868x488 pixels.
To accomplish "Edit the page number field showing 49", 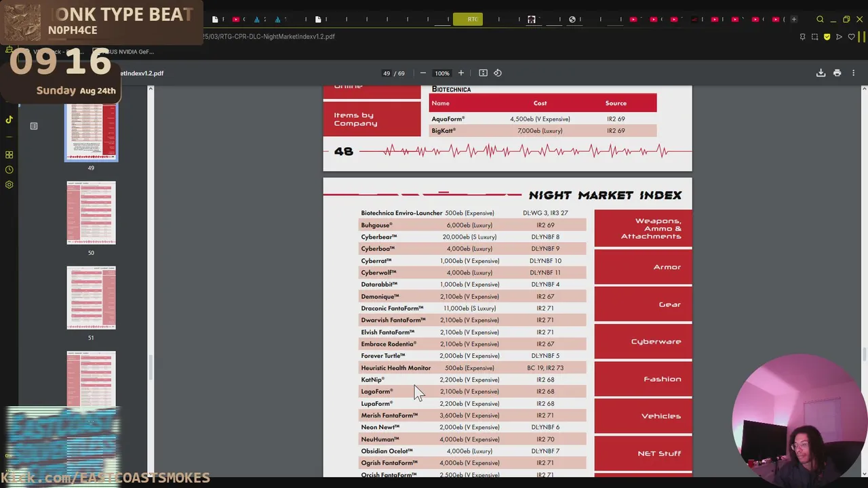I will [387, 73].
